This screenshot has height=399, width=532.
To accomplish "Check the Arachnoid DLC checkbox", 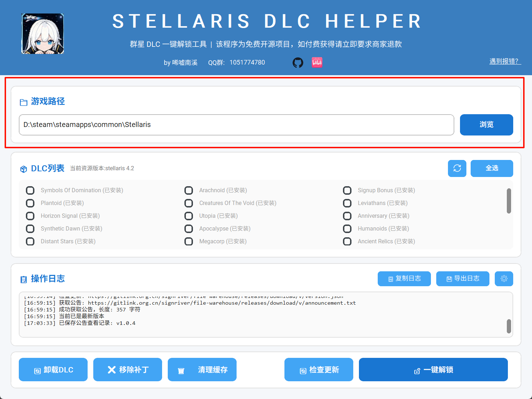I will click(x=189, y=190).
